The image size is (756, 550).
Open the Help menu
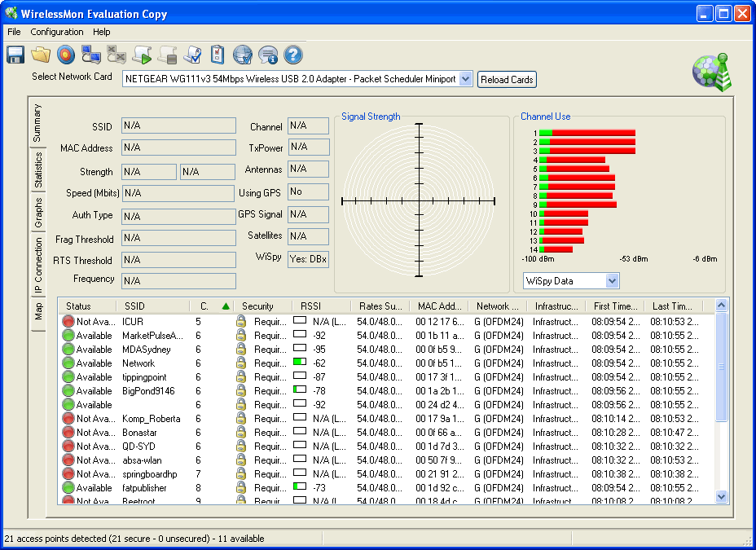(102, 32)
